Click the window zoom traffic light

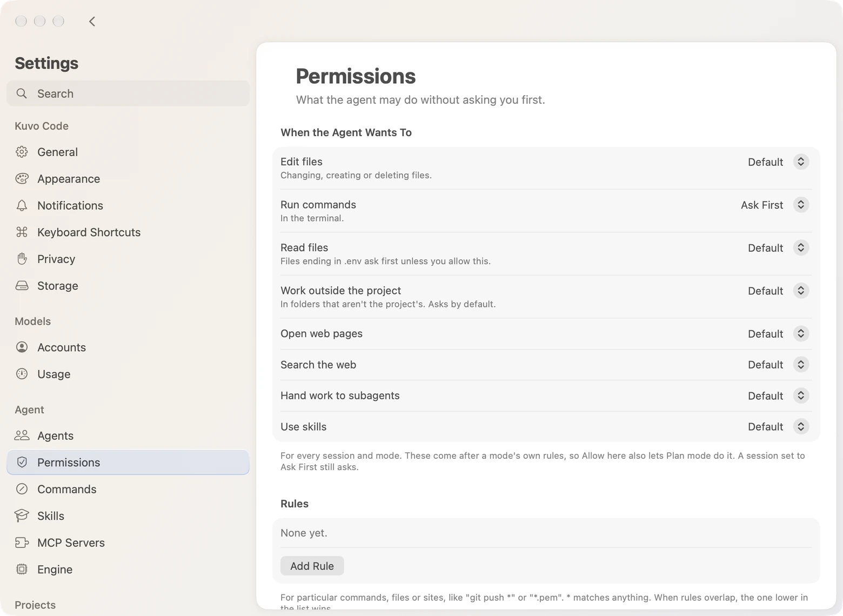58,21
